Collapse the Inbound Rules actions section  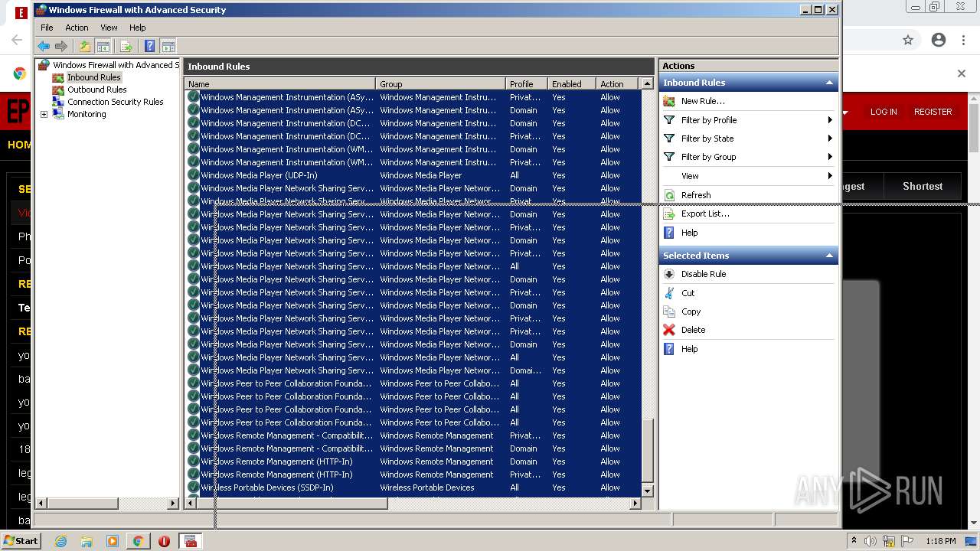point(828,83)
